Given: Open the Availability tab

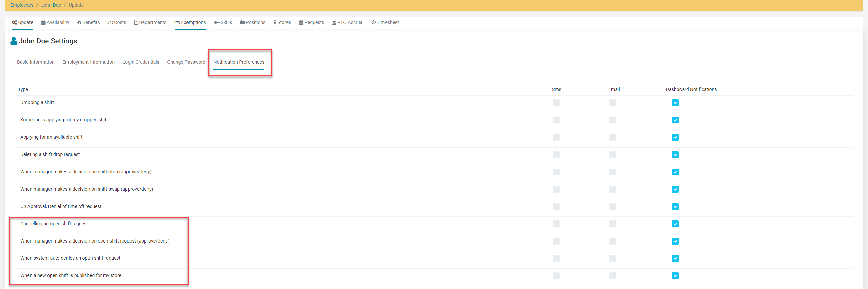Looking at the screenshot, I should 55,22.
